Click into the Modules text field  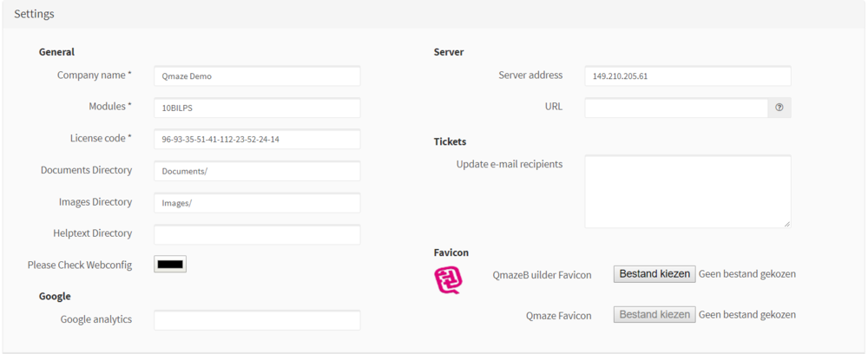[257, 108]
